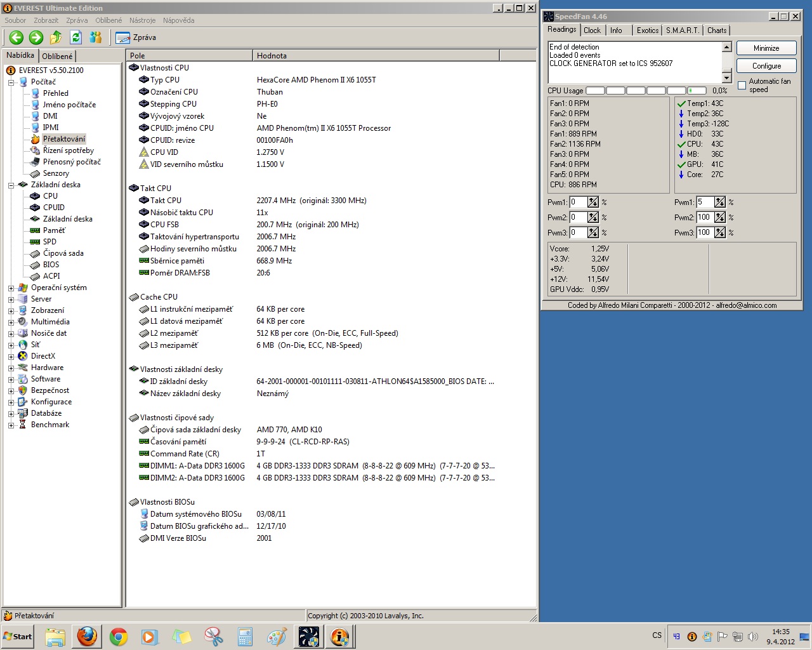Click the Paměť memory icon in tree
The height and width of the screenshot is (650, 812).
(36, 230)
